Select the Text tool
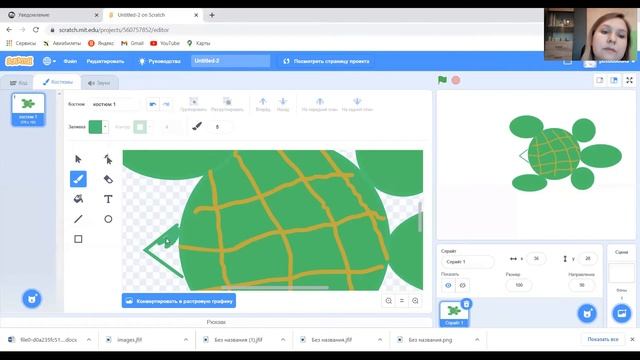This screenshot has height=360, width=640. pos(108,199)
